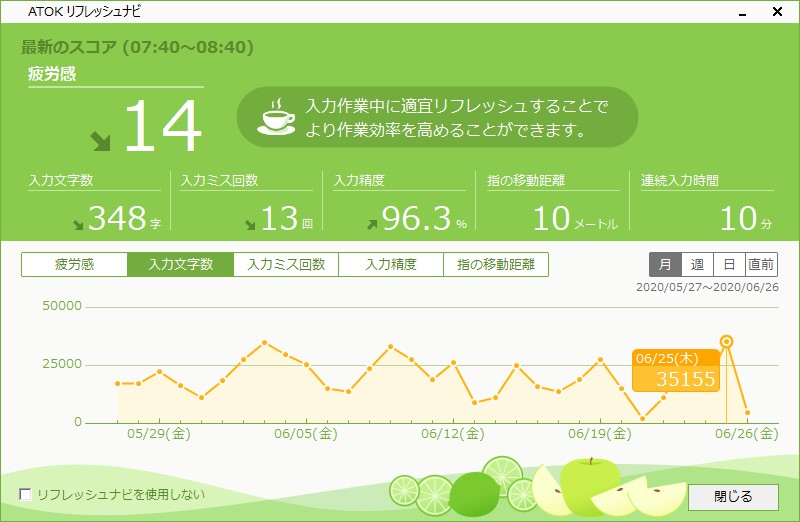The width and height of the screenshot is (800, 522).
Task: View the 指の移動距離 chart tab
Action: 496,264
